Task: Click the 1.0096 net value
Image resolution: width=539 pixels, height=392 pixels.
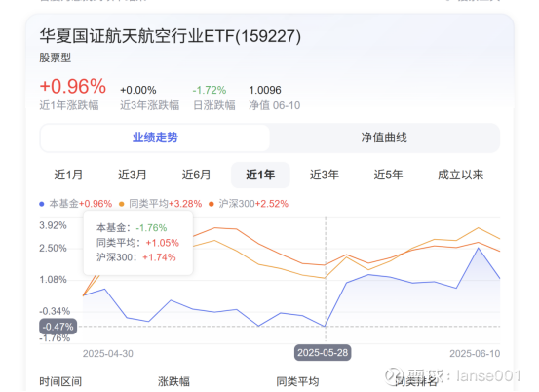Action: click(x=265, y=90)
